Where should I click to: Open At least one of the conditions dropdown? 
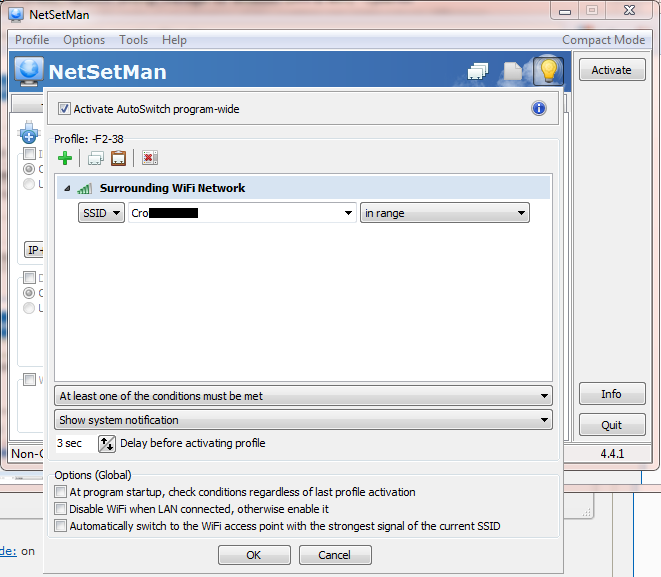(304, 396)
